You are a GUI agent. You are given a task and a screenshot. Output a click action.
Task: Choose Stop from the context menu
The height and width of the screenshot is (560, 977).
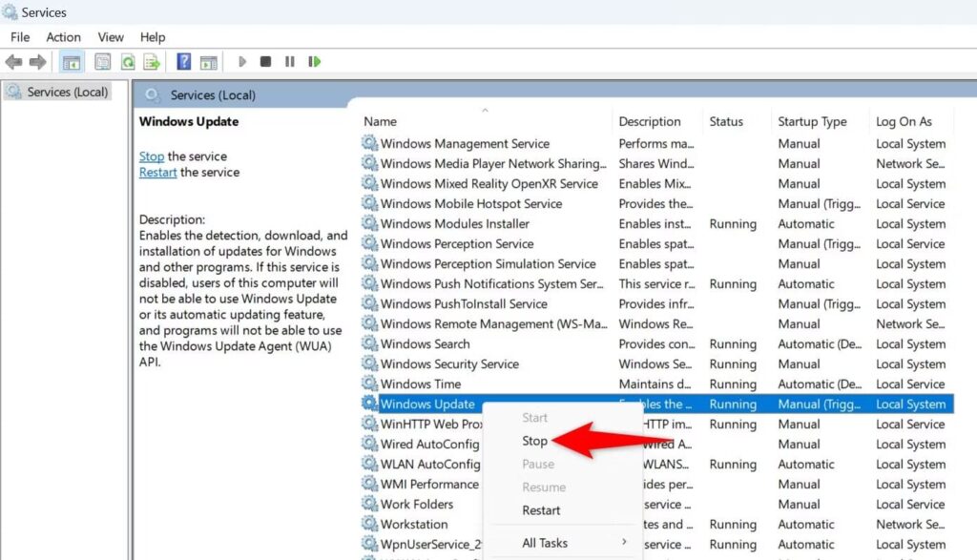pos(534,441)
